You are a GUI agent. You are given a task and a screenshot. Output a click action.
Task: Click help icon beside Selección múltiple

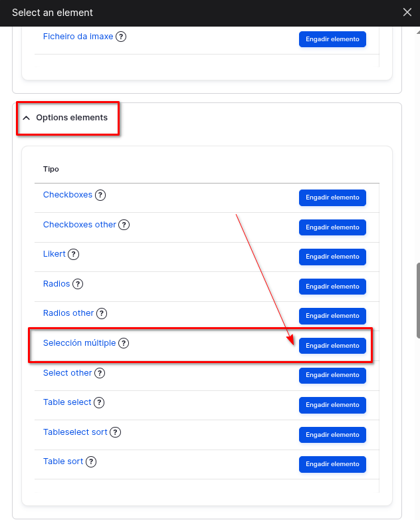[x=124, y=343]
